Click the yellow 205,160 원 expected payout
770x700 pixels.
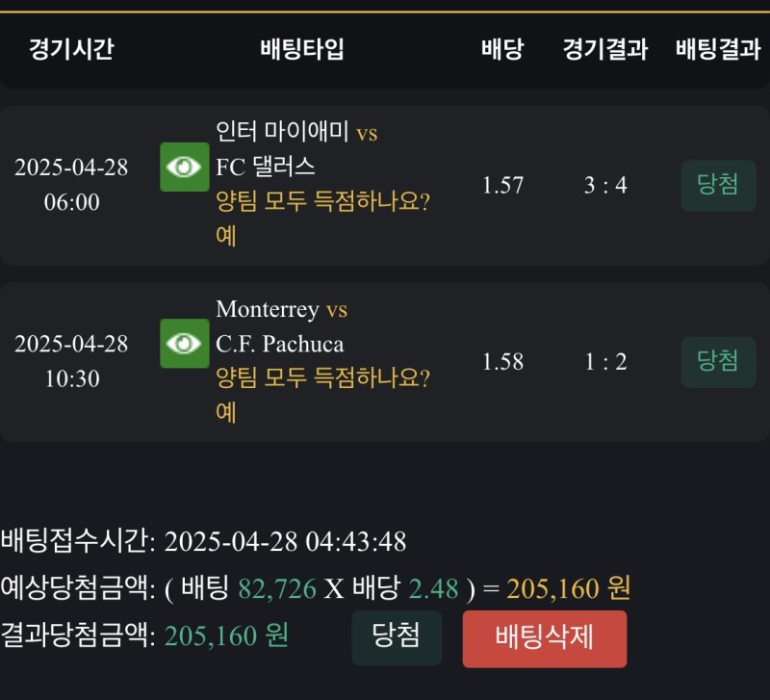tap(568, 589)
